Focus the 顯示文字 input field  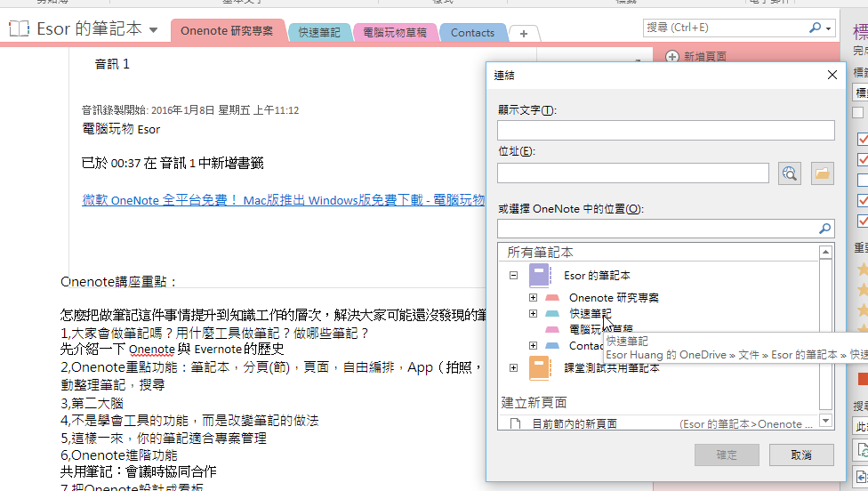pyautogui.click(x=666, y=131)
